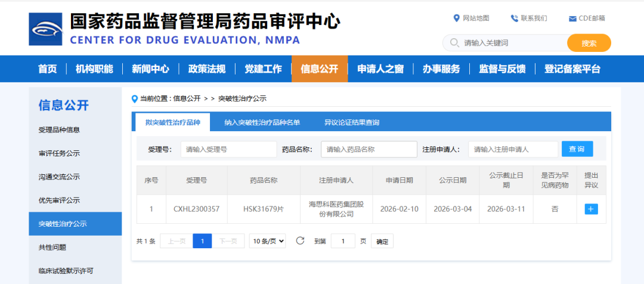Viewport: 644px width, 284px height.
Task: Switch to 异议论证结果查询 tab
Action: 351,122
